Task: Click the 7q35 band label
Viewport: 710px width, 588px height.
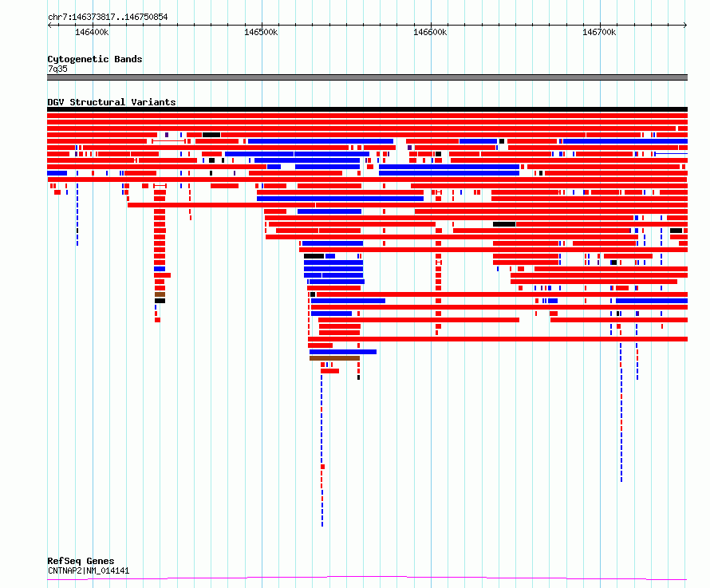Action: pyautogui.click(x=57, y=69)
